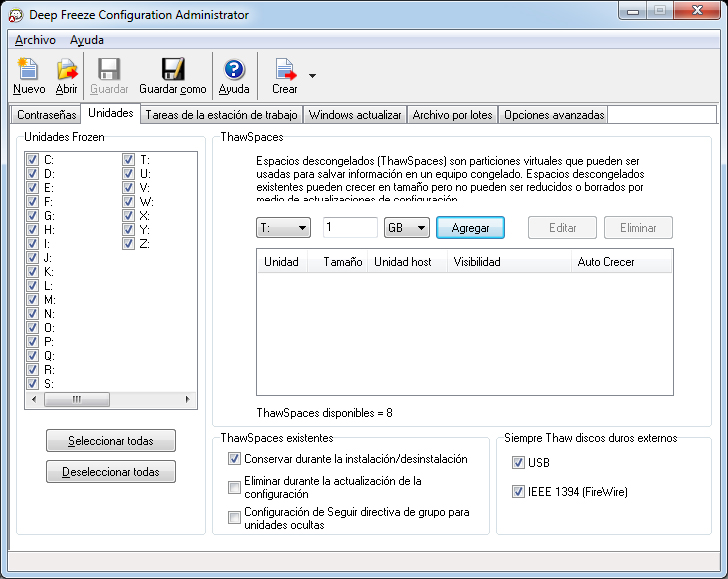
Task: Uncheck the S: drive checkbox
Action: 32,384
